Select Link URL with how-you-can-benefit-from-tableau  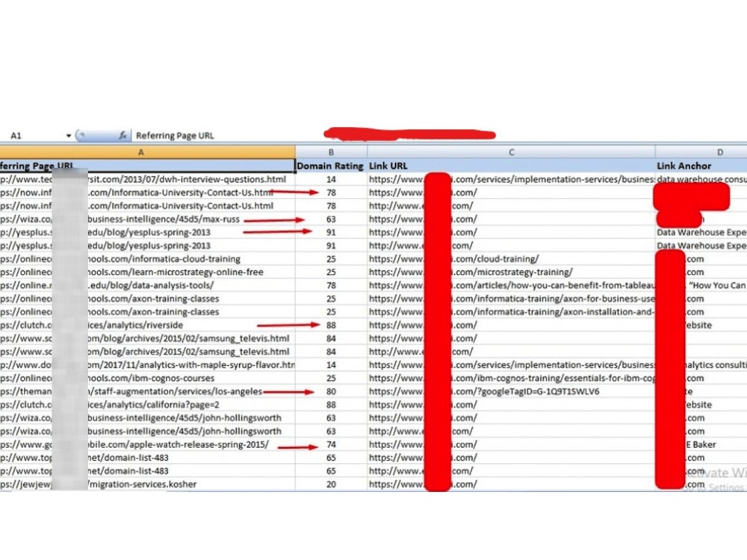(x=511, y=285)
